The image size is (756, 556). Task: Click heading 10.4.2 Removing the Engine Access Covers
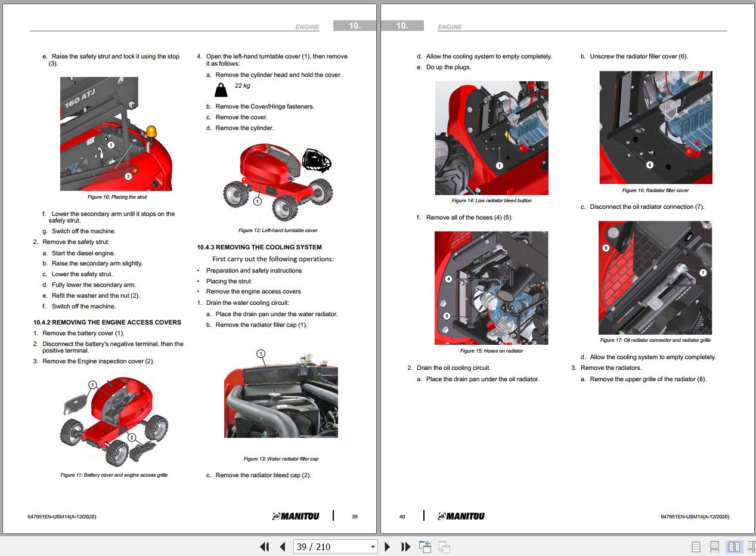coord(107,322)
